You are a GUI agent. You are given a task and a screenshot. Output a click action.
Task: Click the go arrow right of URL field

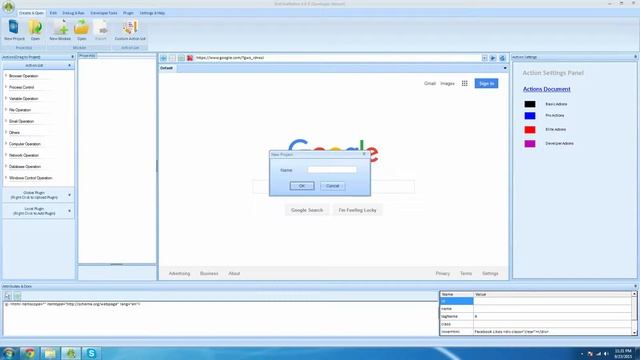pos(493,58)
